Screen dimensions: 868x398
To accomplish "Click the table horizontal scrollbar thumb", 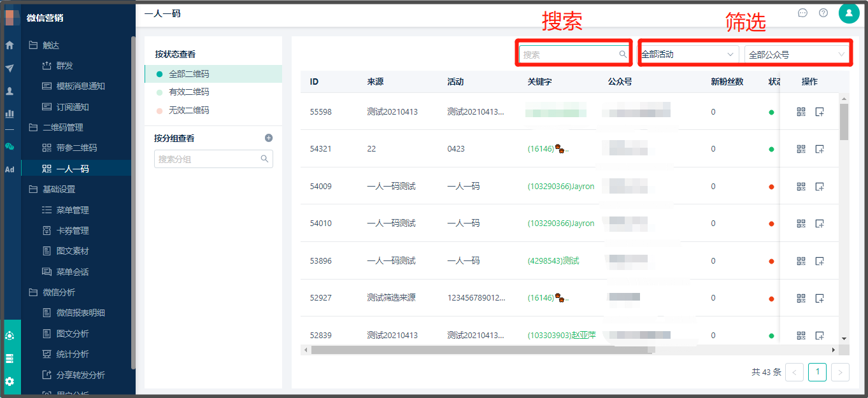I will 482,350.
